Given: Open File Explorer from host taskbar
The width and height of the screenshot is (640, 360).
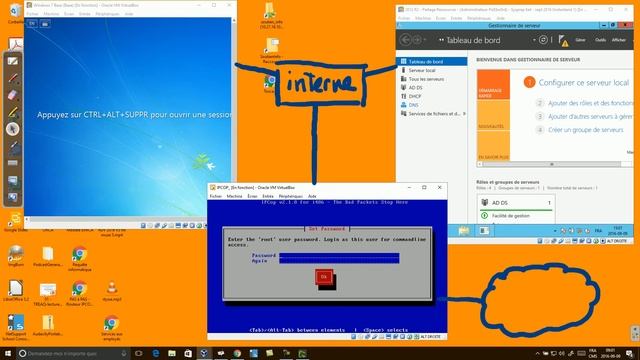Looking at the screenshot, I should (172, 353).
